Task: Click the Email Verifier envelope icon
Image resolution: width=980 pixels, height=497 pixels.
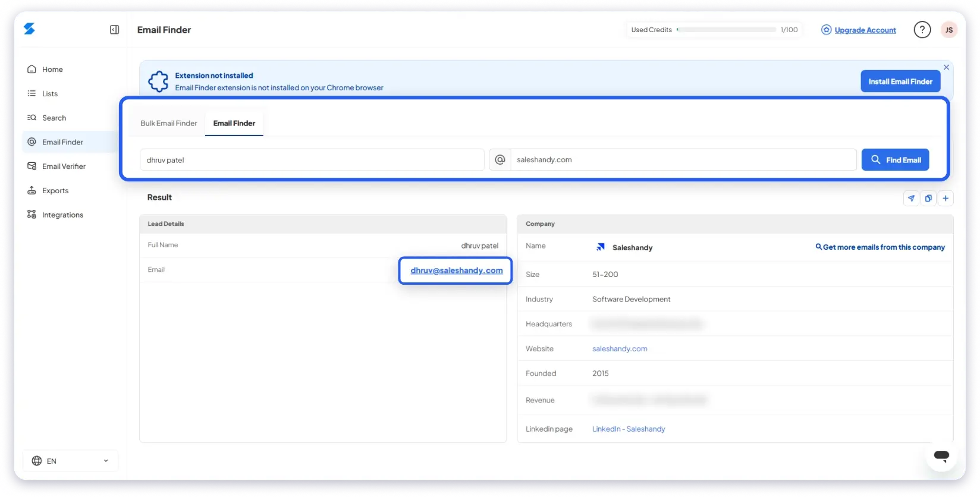Action: coord(32,166)
